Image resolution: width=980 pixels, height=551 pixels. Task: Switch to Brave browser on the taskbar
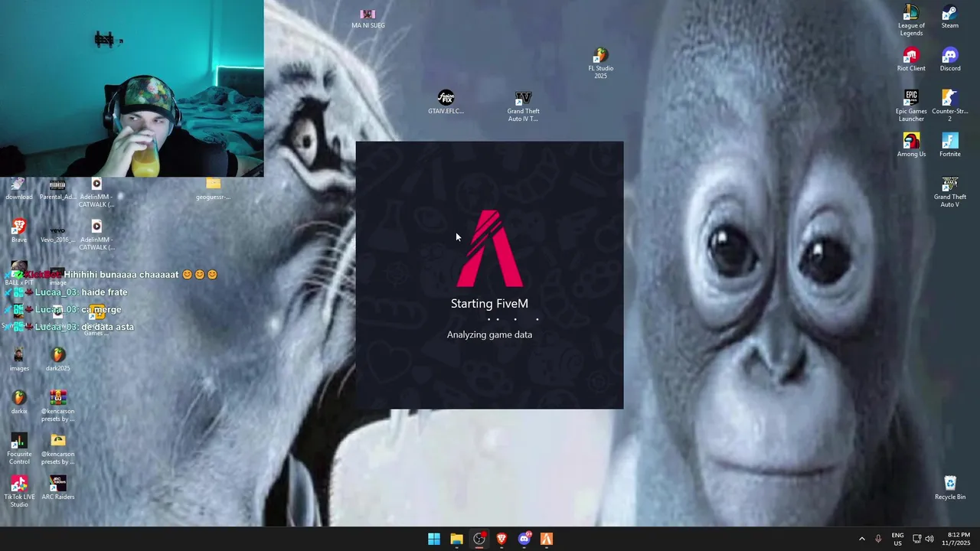pyautogui.click(x=501, y=539)
